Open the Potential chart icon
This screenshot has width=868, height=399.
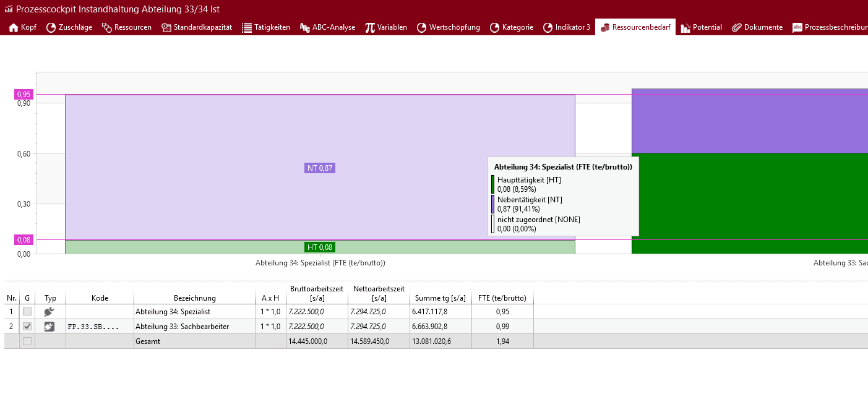coord(685,27)
